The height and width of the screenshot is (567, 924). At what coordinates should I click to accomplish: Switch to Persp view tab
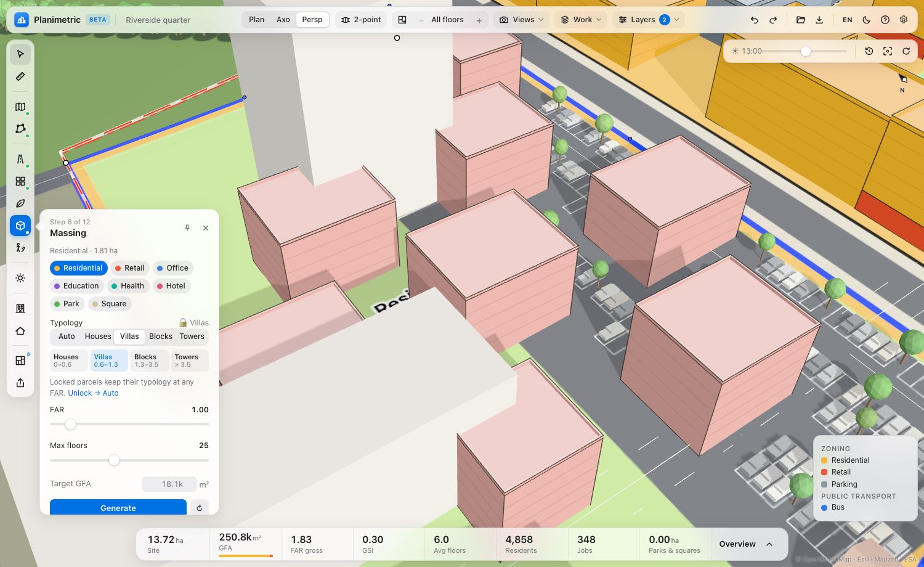pyautogui.click(x=312, y=20)
